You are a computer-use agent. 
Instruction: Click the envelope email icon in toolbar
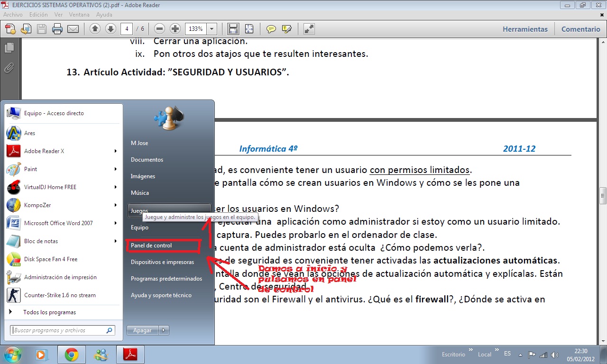point(73,29)
